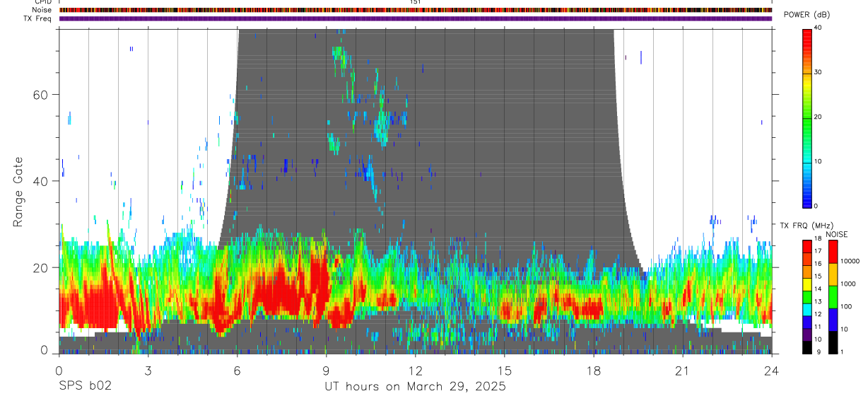Click the 12 hour tick label
Screen dimensions: 868x401
tap(416, 371)
